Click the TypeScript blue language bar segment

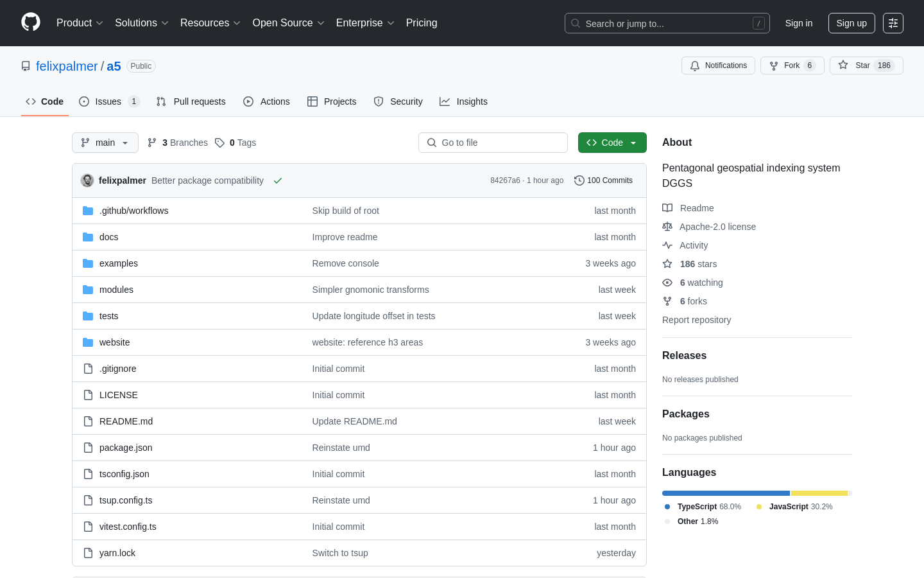726,493
